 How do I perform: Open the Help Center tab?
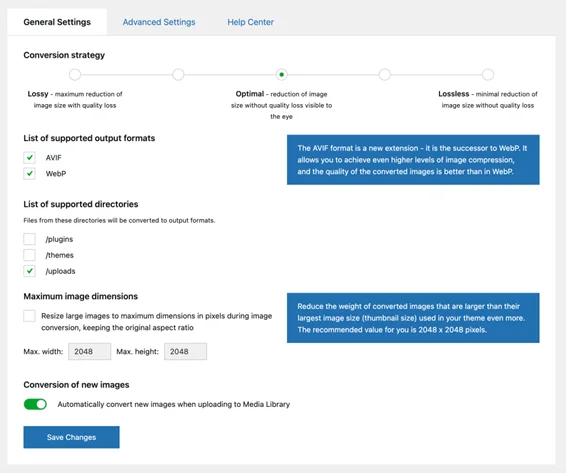pos(251,22)
